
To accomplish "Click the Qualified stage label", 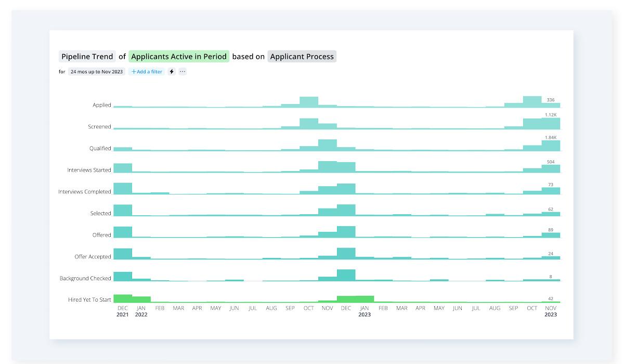I will coord(100,149).
